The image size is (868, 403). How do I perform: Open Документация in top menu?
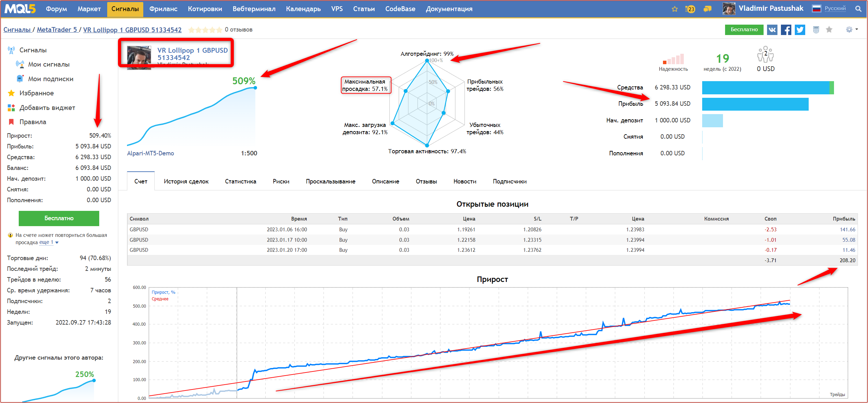tap(449, 9)
